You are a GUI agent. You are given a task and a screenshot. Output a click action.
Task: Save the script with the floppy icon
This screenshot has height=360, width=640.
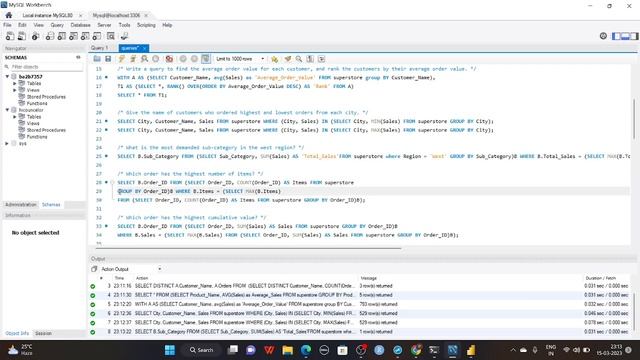tap(108, 59)
